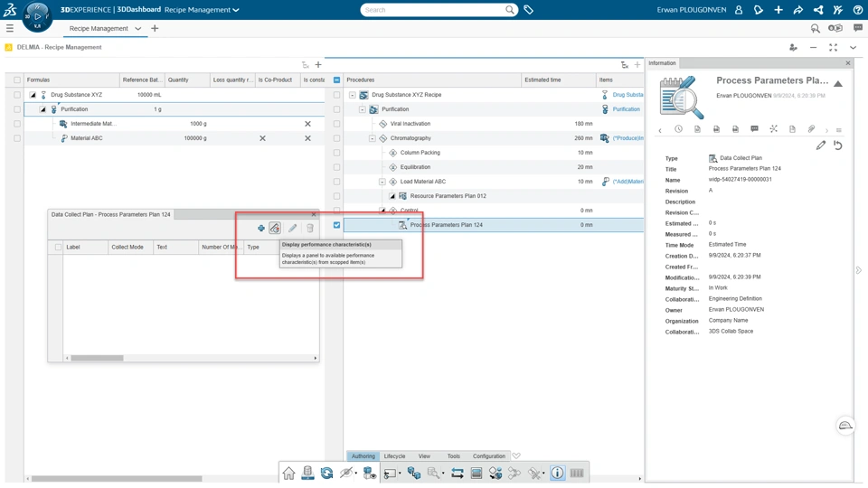Collapse Load Material ABC node

382,182
